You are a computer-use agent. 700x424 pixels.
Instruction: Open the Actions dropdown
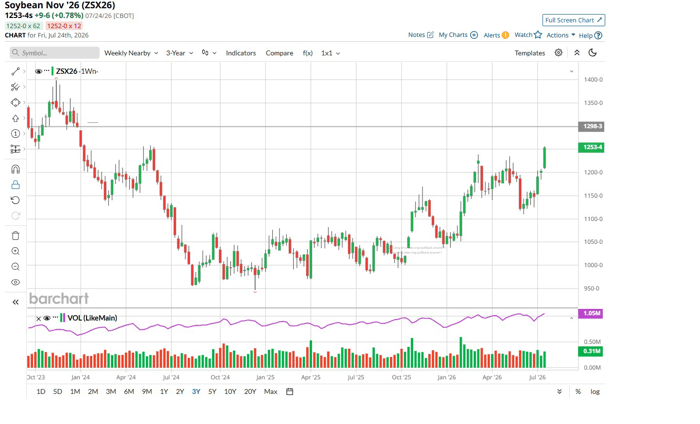[x=561, y=35]
